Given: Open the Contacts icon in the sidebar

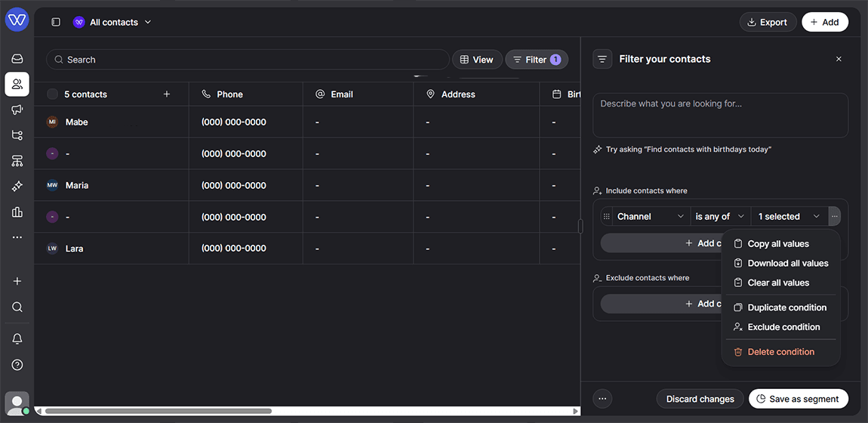Looking at the screenshot, I should click(17, 84).
